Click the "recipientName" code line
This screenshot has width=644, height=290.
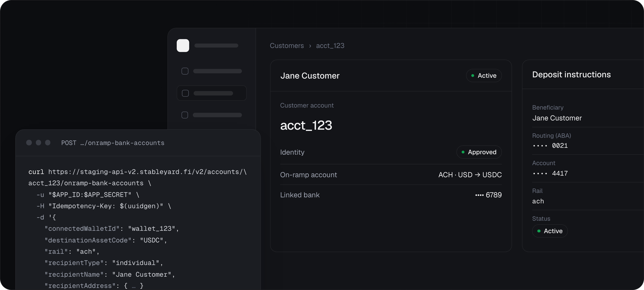pyautogui.click(x=110, y=275)
